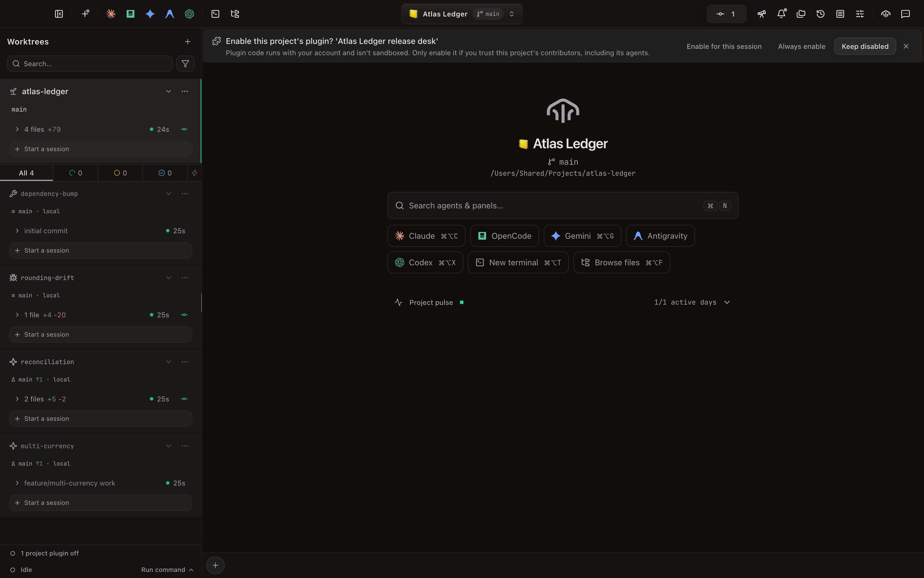The image size is (924, 578).
Task: Expand the Project pulse active days dropdown
Action: point(692,302)
